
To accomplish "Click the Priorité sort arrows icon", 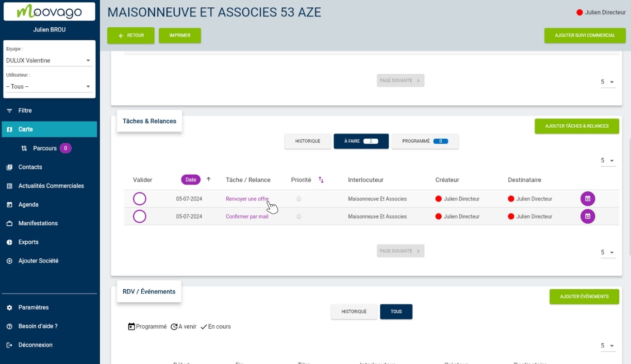I will [x=321, y=180].
